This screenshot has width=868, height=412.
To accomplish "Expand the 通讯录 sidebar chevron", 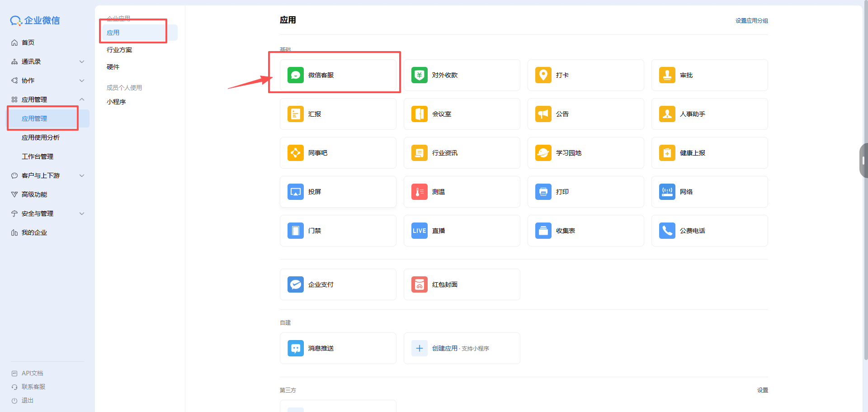I will coord(82,62).
